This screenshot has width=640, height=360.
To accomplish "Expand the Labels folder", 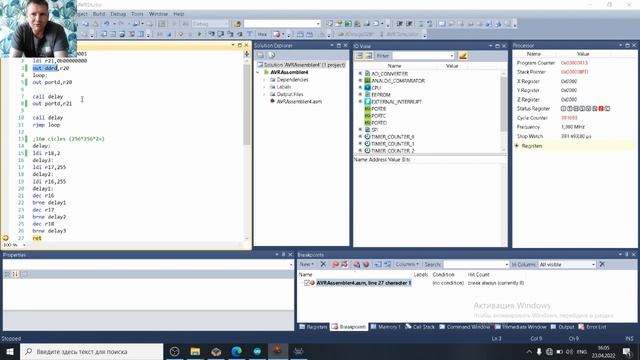I will tap(264, 87).
